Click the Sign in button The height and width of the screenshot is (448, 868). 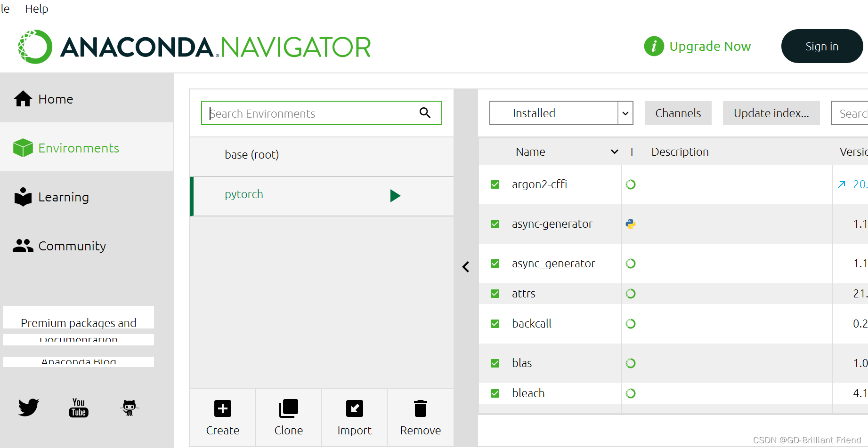[822, 46]
